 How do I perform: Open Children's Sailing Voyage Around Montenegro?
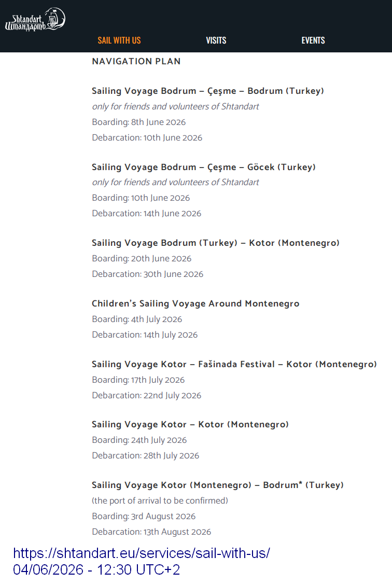[195, 304]
